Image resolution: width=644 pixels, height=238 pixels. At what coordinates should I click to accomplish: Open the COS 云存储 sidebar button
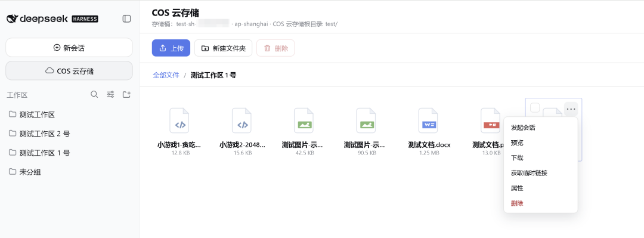tap(69, 71)
